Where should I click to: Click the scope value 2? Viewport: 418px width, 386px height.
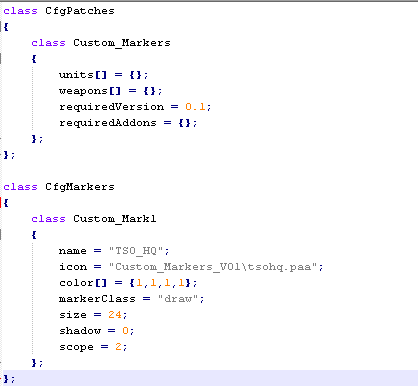point(118,347)
